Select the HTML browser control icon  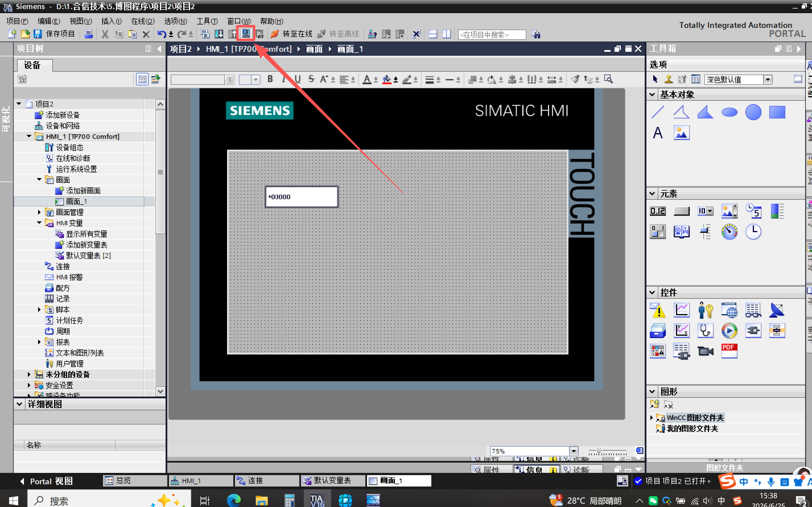point(729,310)
